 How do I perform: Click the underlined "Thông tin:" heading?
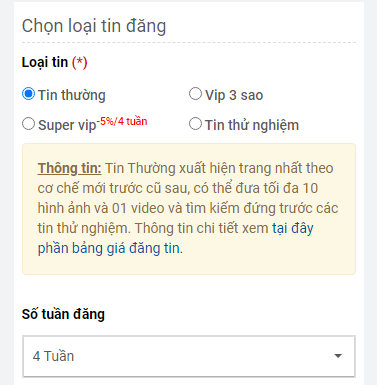69,169
